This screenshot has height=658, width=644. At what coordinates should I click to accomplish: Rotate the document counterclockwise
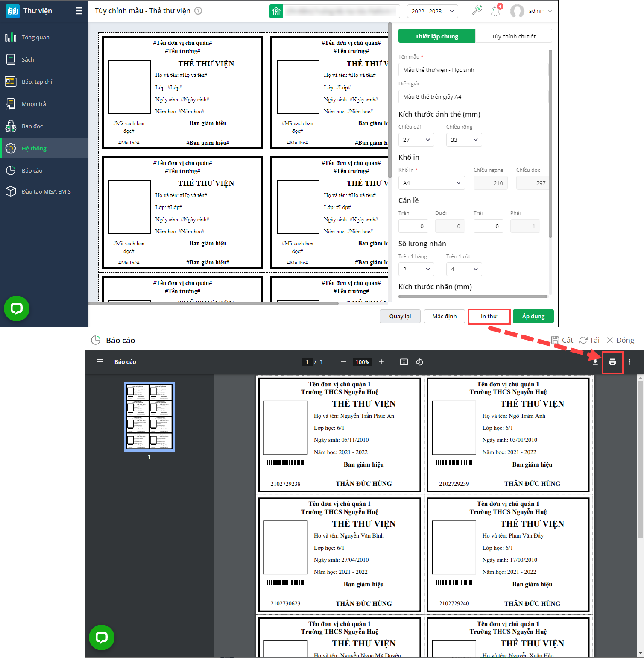pyautogui.click(x=419, y=362)
